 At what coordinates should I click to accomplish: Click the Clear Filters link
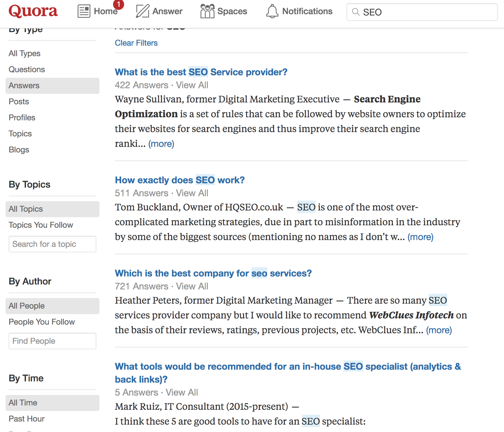point(136,43)
